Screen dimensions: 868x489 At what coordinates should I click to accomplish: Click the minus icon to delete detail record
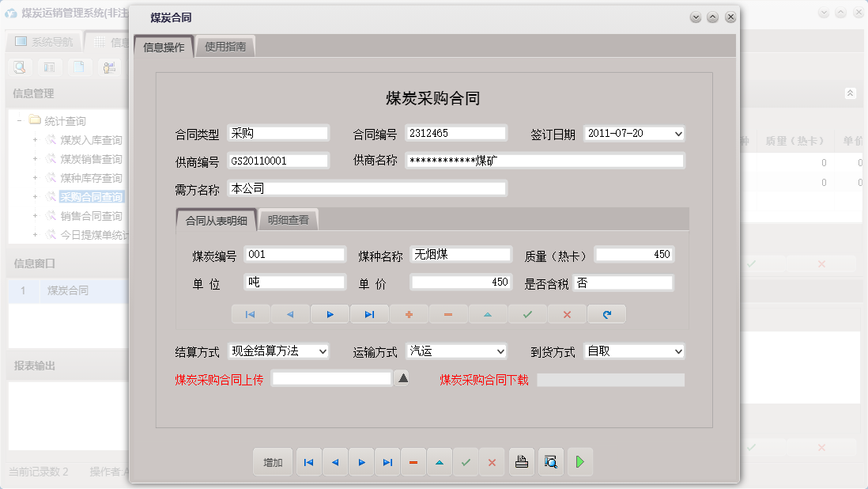tap(448, 314)
